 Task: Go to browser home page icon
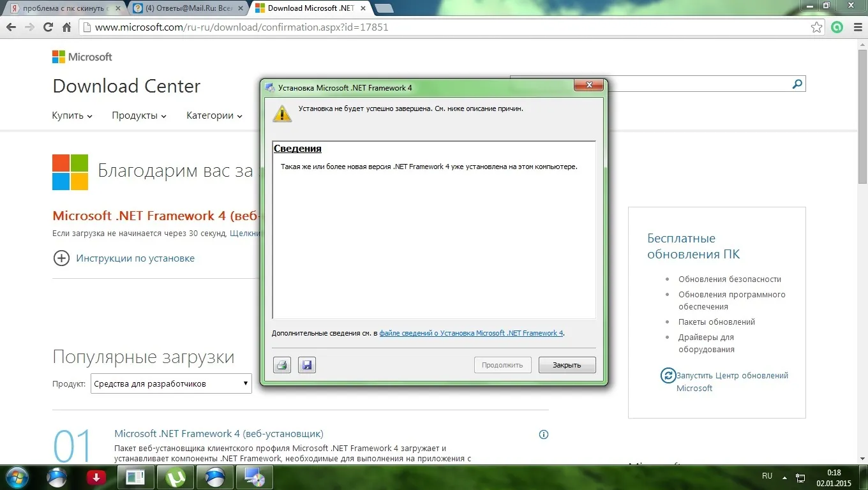pos(66,27)
